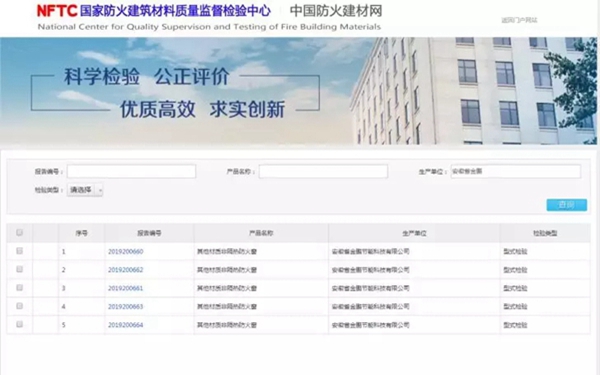
Task: Click the 序号 column header
Action: (x=82, y=233)
